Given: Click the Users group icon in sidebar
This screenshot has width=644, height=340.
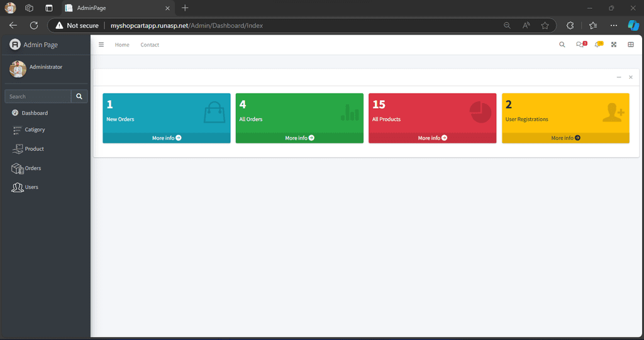Looking at the screenshot, I should pos(17,188).
